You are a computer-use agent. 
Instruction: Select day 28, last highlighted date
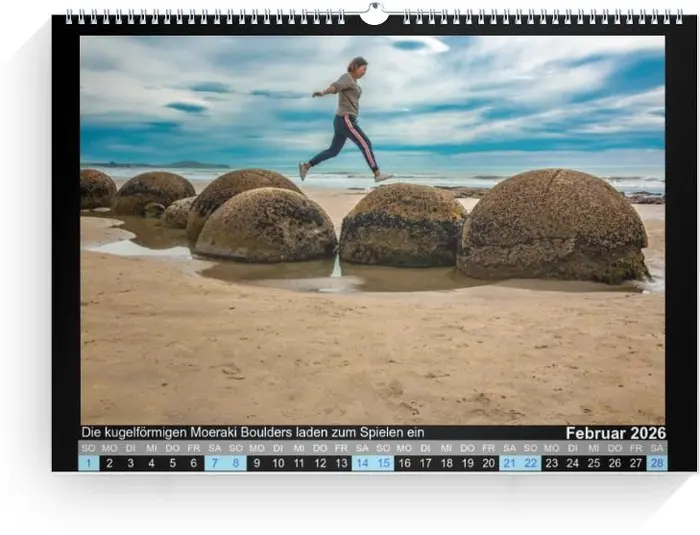point(656,463)
